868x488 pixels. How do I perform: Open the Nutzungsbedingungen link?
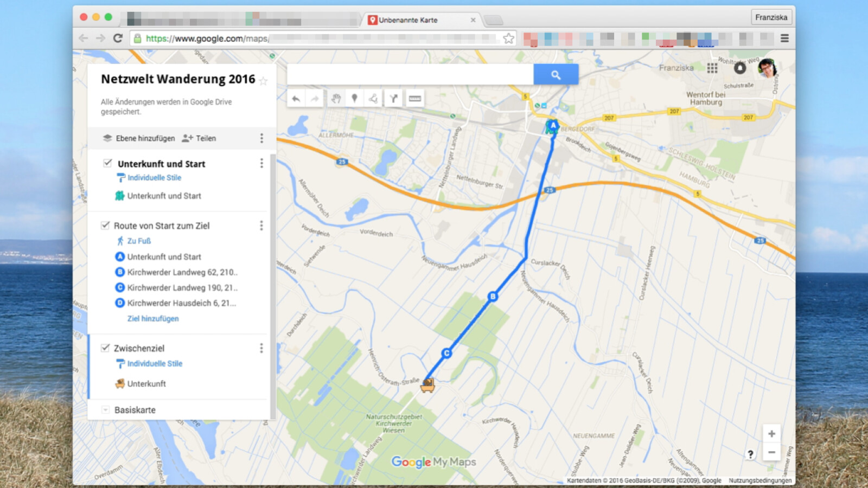coord(760,480)
